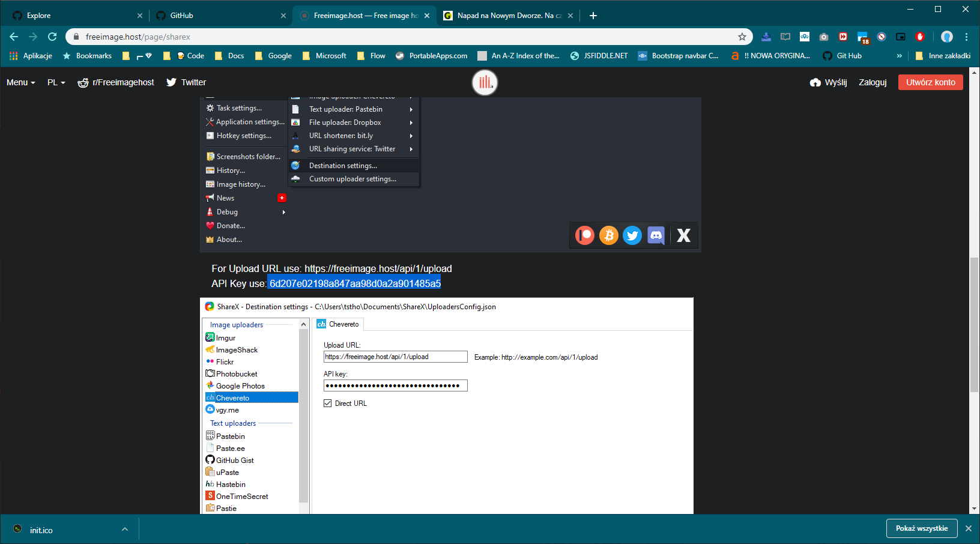Viewport: 980px width, 544px height.
Task: Close the Freeimage.host tab
Action: (x=427, y=16)
